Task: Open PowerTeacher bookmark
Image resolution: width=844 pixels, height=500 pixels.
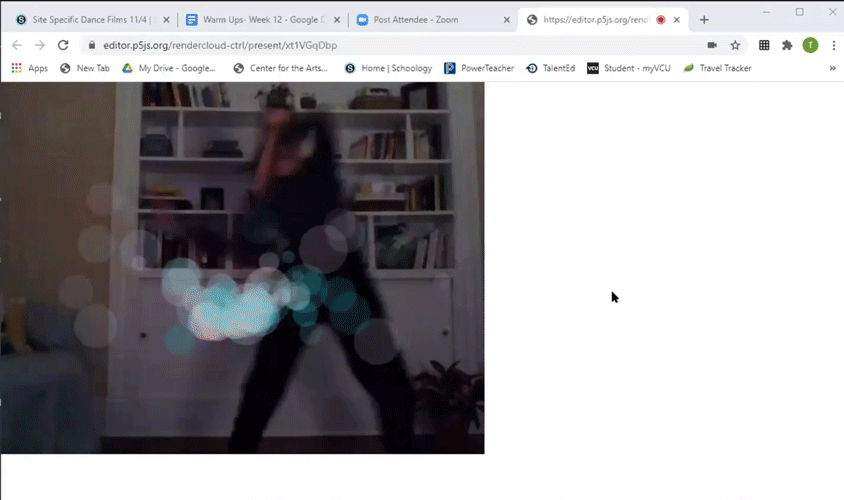Action: point(479,68)
